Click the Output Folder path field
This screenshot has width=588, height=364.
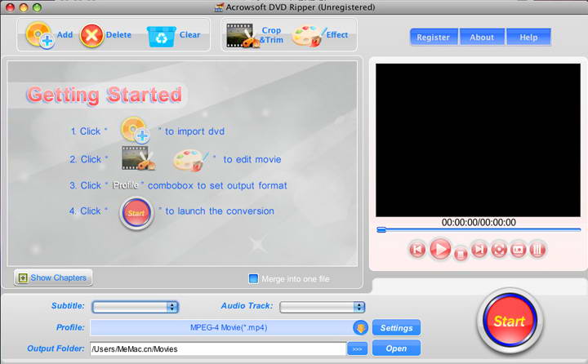click(218, 348)
